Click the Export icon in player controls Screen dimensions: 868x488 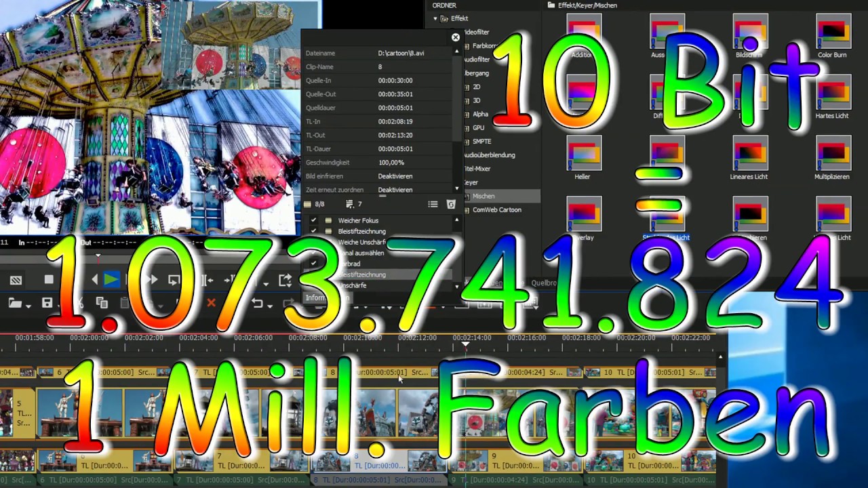coord(285,280)
